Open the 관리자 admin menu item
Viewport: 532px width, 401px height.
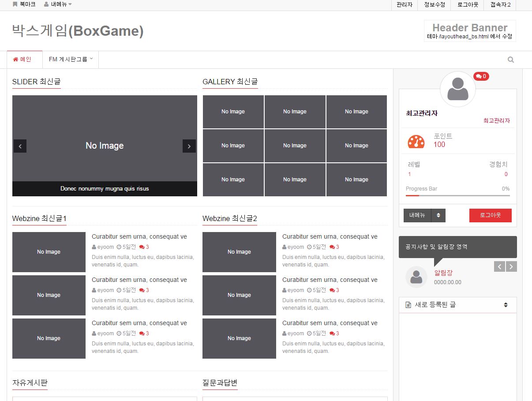404,5
